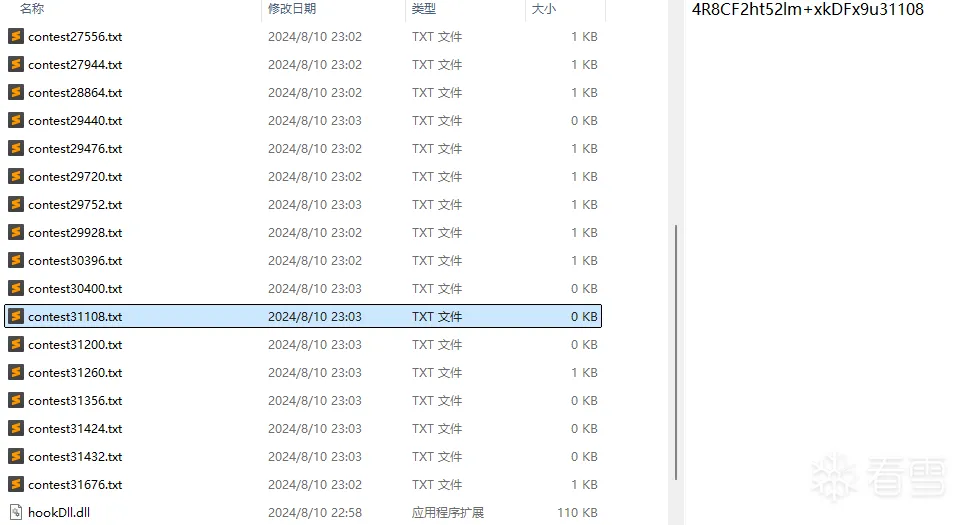
Task: Click the 110 KB size of hookDll.dll
Action: pos(577,512)
